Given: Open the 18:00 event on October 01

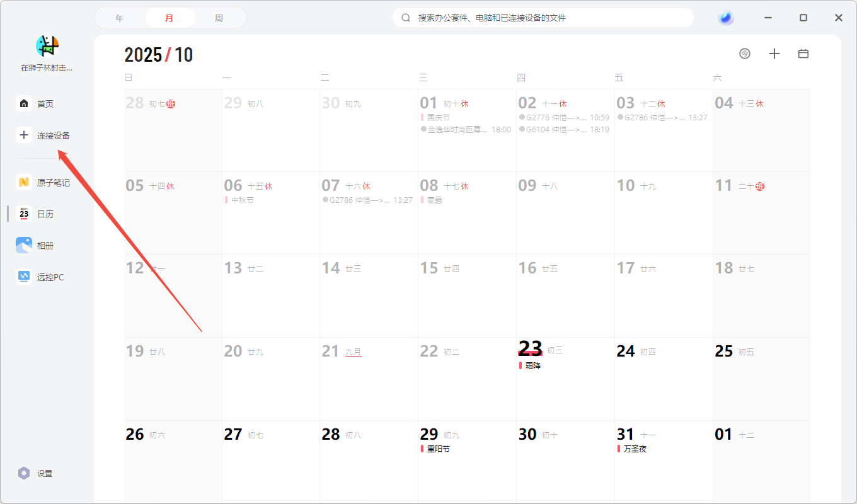Looking at the screenshot, I should (x=466, y=129).
